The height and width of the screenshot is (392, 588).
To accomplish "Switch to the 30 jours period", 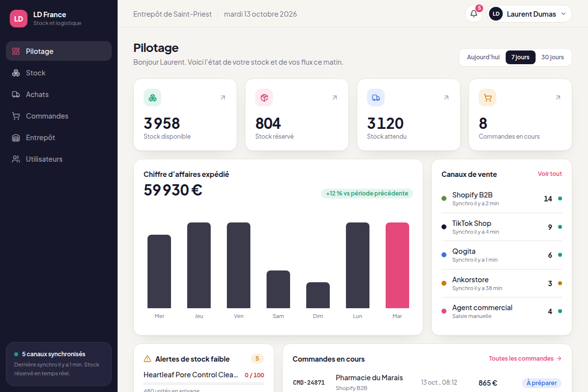I will [x=552, y=57].
